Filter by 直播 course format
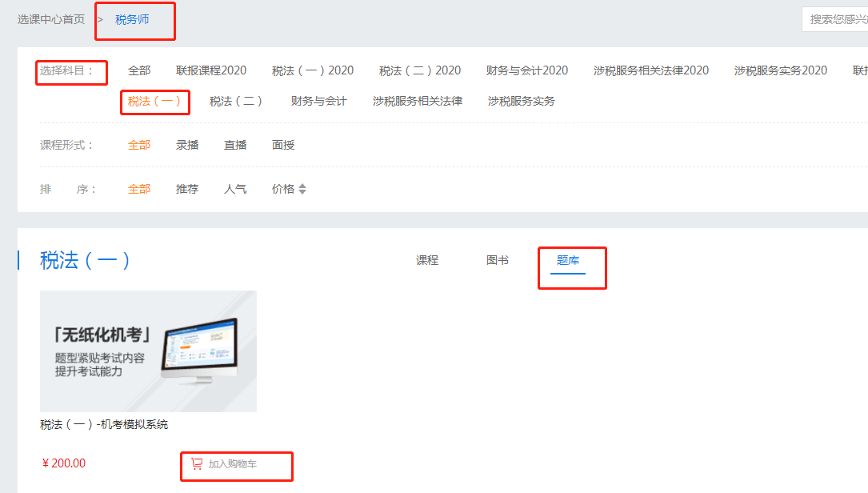The image size is (868, 493). click(x=235, y=145)
